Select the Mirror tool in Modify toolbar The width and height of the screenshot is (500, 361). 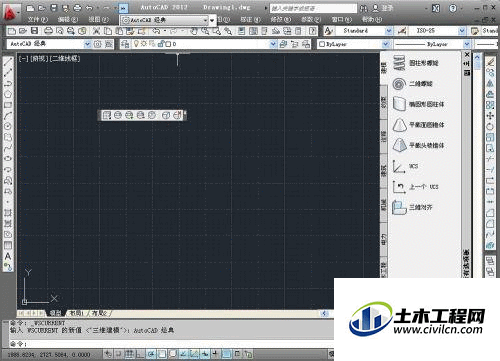490,83
